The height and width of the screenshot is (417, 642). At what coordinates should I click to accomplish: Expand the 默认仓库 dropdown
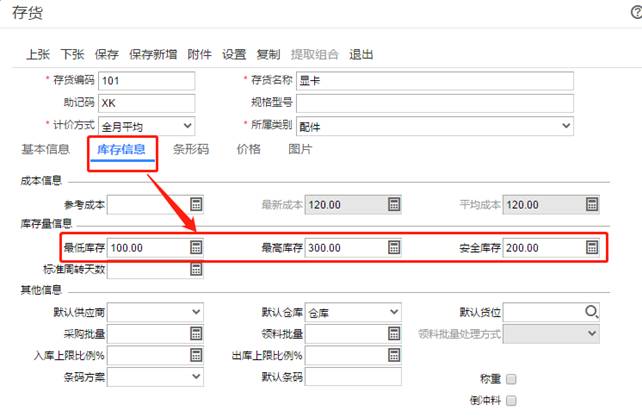(x=394, y=311)
